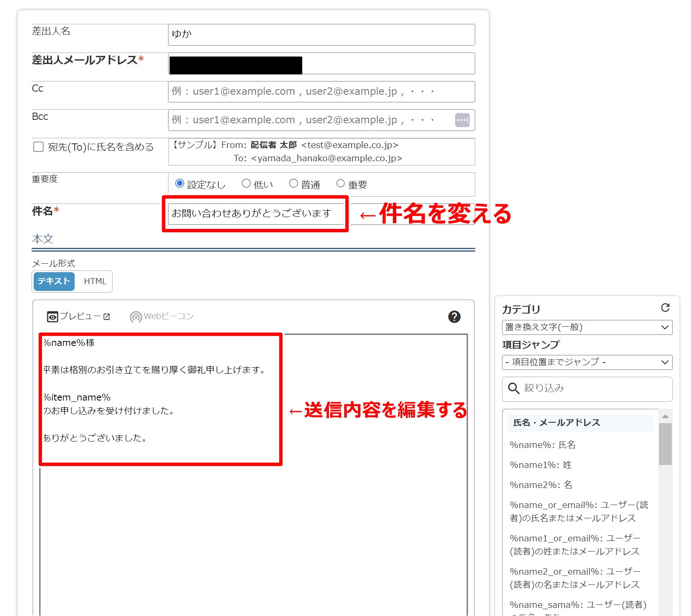Check the 宛先(To)に氏名を含める checkbox
691x616 pixels.
38,147
